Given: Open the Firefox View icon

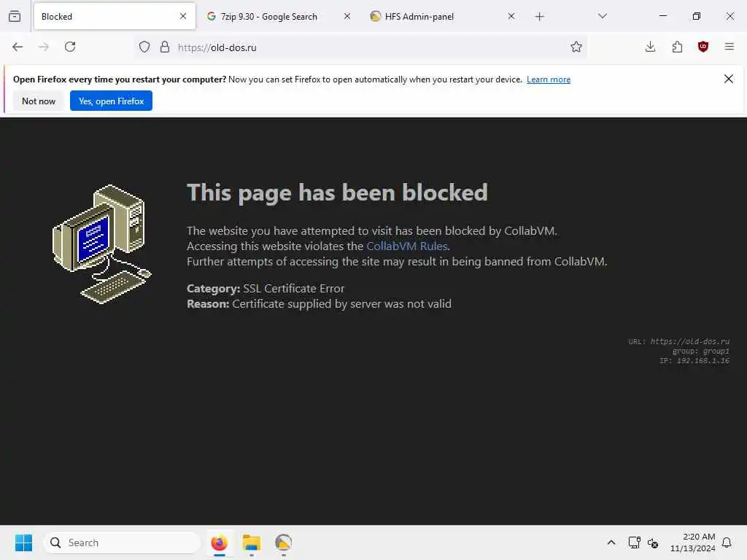Looking at the screenshot, I should pyautogui.click(x=15, y=16).
